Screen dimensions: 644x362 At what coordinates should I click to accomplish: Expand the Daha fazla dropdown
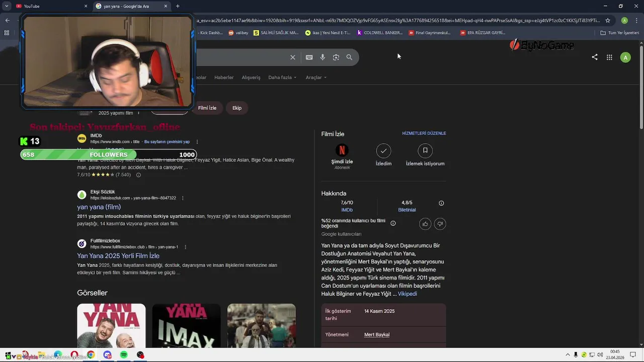pos(282,77)
